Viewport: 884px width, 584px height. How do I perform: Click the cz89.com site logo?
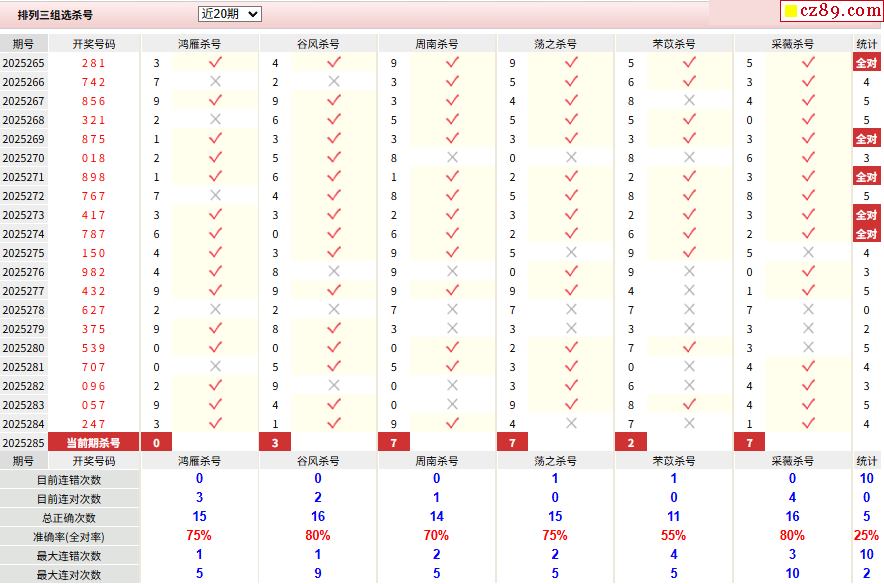(x=831, y=11)
